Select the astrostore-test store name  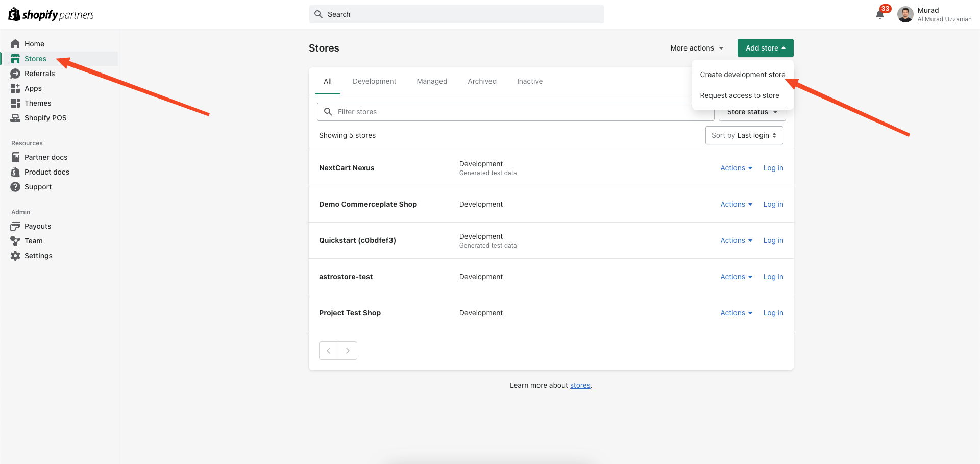(346, 277)
